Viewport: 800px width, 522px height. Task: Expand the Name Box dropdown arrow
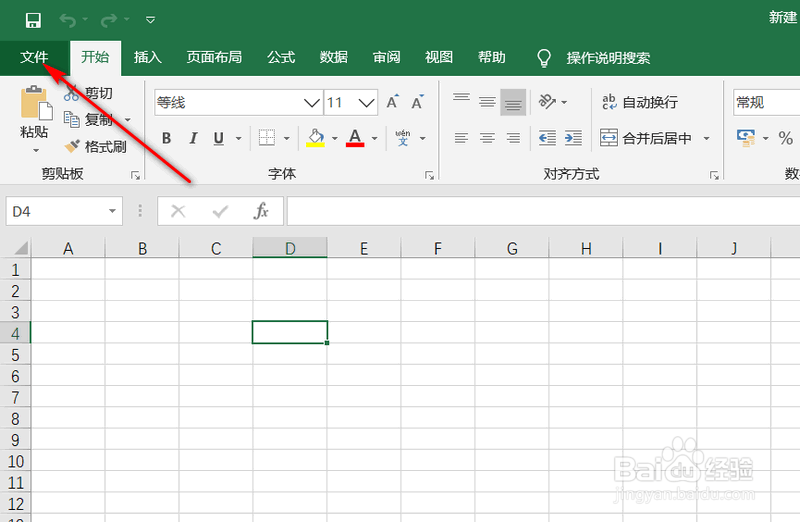click(112, 211)
